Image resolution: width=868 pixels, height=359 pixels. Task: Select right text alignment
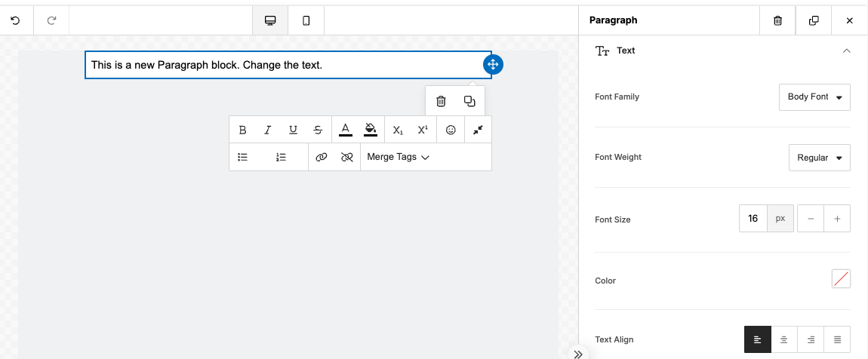[811, 339]
